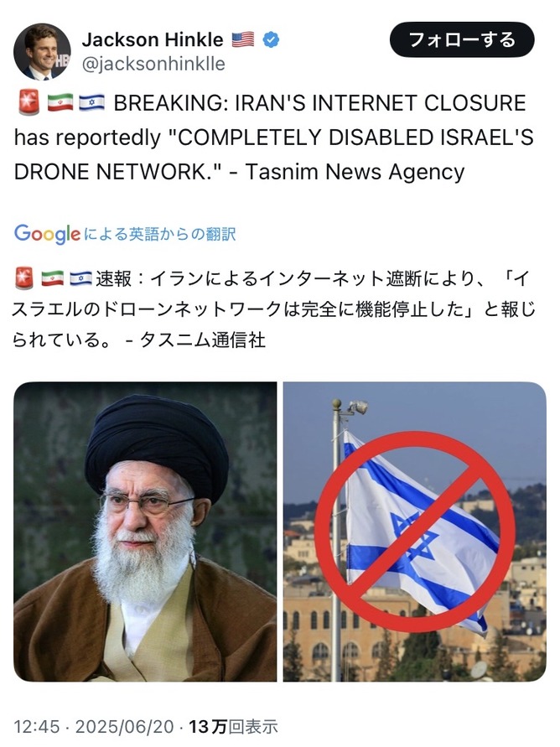Click the Iran flag emoji in tweet
The height and width of the screenshot is (747, 560).
click(x=60, y=103)
